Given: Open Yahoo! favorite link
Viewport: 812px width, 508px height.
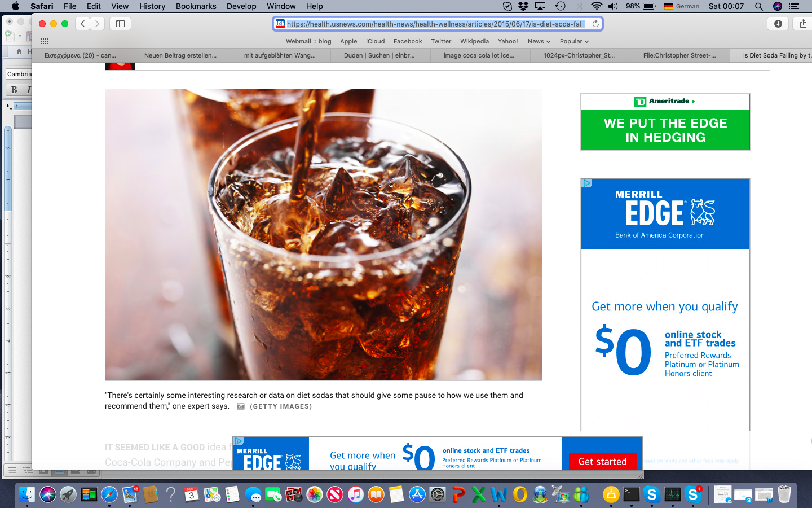Looking at the screenshot, I should 507,41.
